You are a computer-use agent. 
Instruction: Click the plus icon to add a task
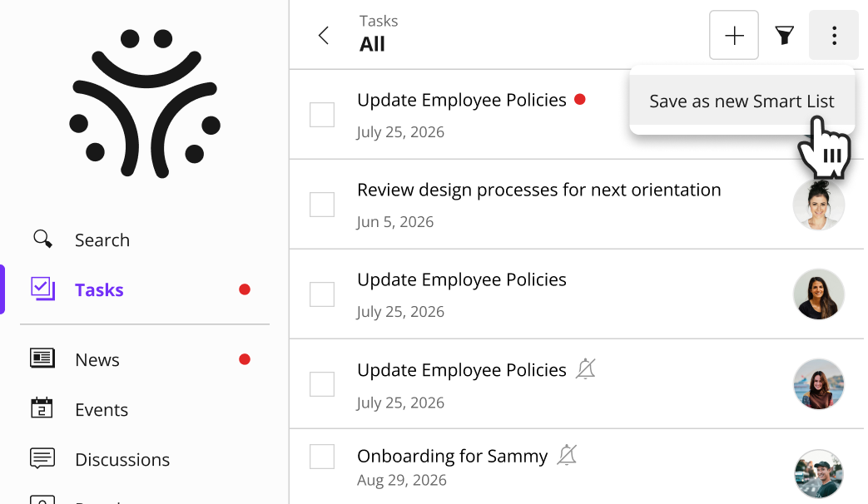click(x=733, y=36)
